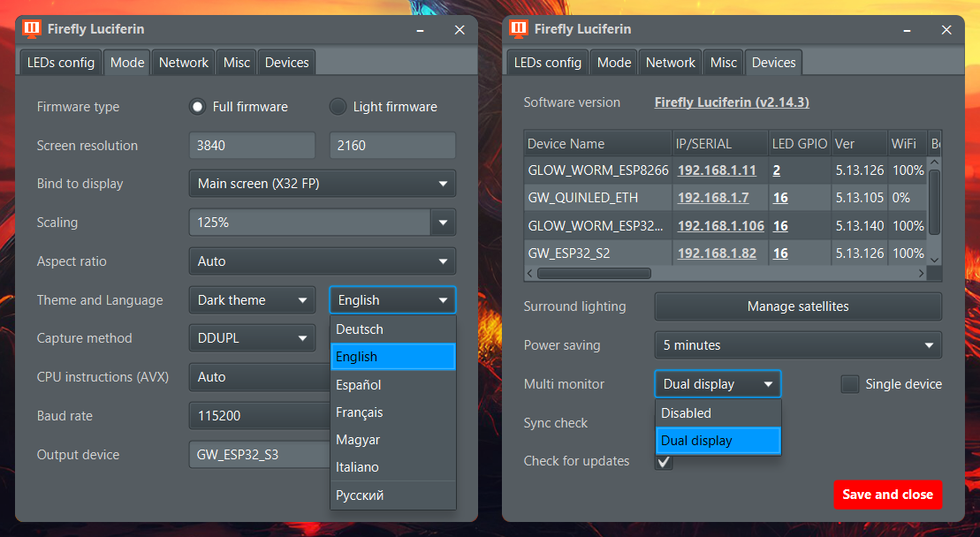Click screen resolution height field 2160
The height and width of the screenshot is (537, 980).
coord(392,146)
